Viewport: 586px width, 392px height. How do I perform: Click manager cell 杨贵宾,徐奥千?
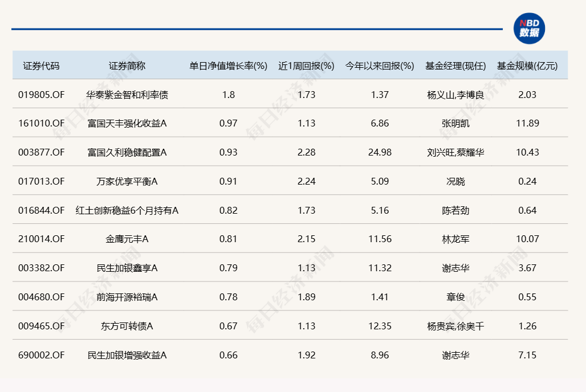click(455, 326)
